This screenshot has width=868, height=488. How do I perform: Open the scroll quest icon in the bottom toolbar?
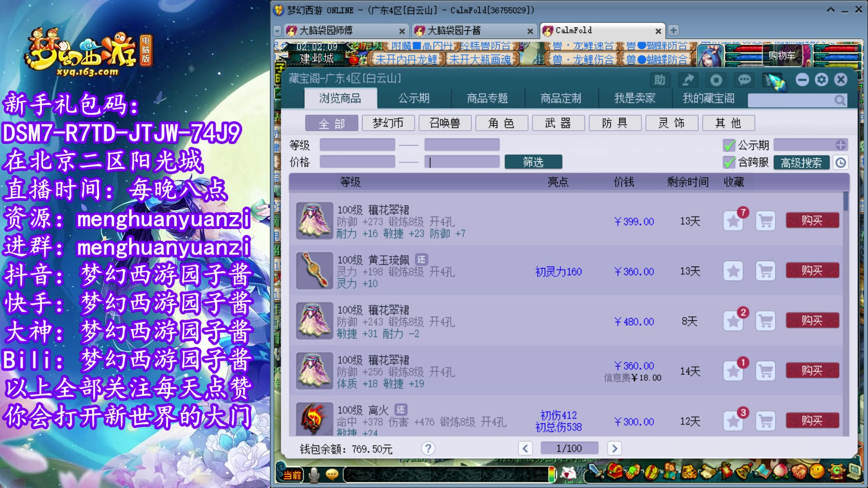click(x=707, y=472)
